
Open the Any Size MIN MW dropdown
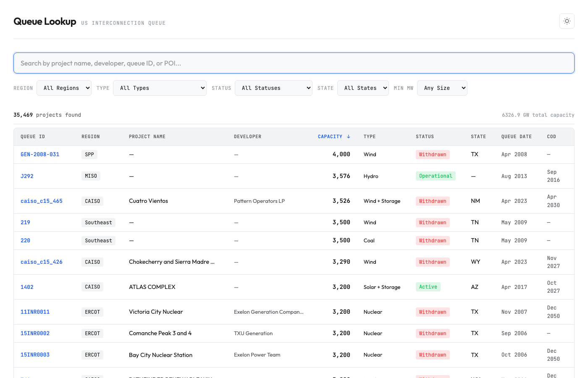[x=442, y=88]
